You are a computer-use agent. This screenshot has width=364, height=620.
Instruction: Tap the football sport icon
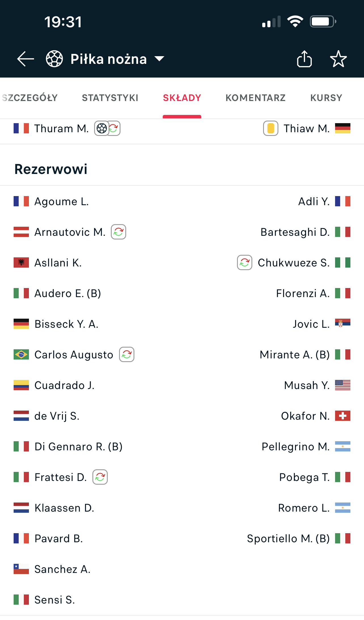click(54, 59)
